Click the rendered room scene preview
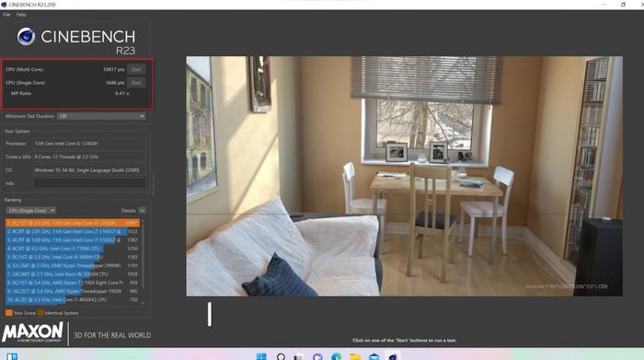 pos(404,176)
